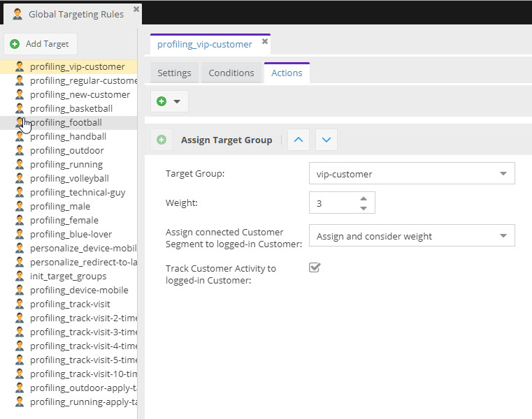Switch to the Settings tab

coord(174,73)
